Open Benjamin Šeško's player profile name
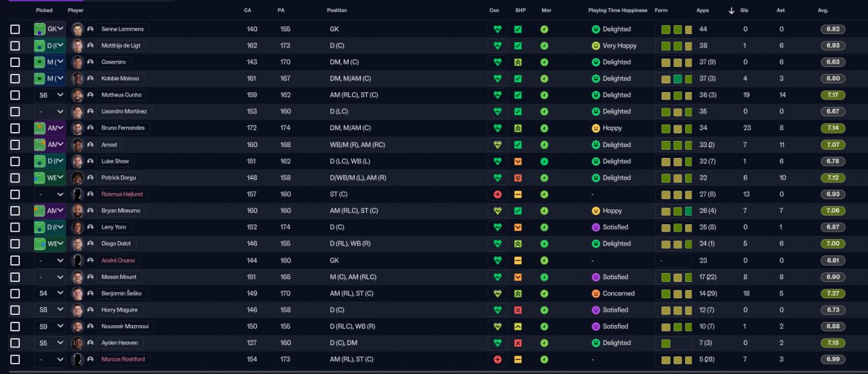 [x=122, y=293]
